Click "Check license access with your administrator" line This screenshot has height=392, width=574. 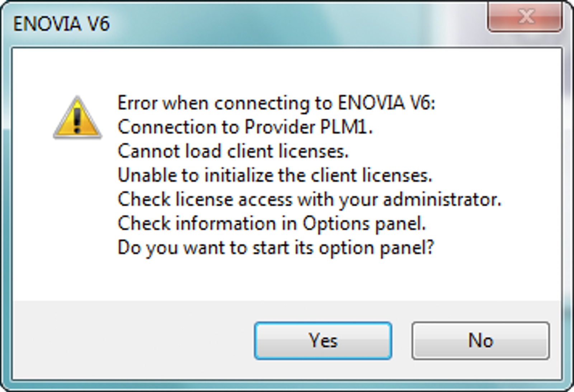[309, 199]
